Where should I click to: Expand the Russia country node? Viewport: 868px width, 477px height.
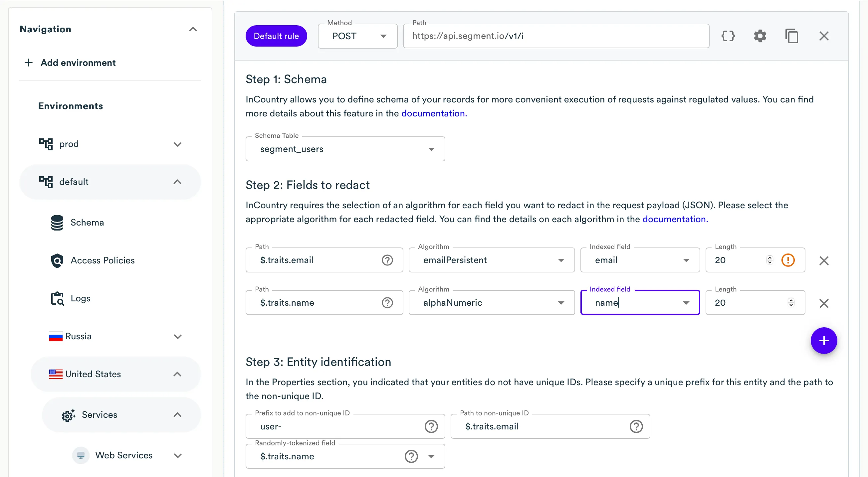pyautogui.click(x=178, y=337)
